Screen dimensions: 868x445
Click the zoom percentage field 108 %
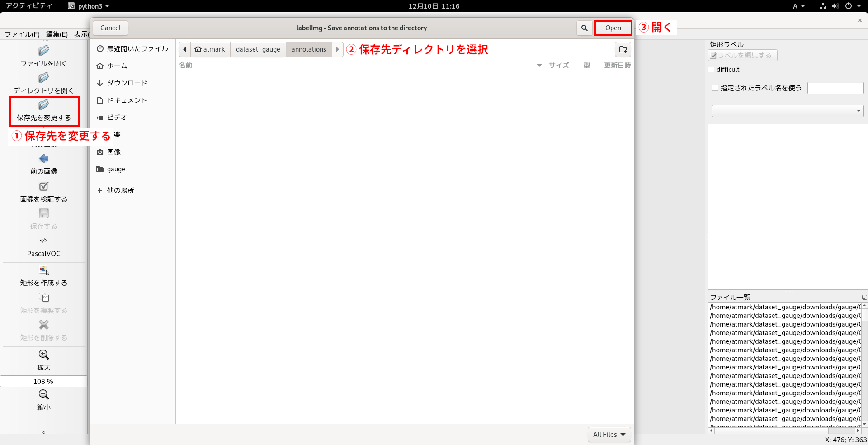point(43,382)
